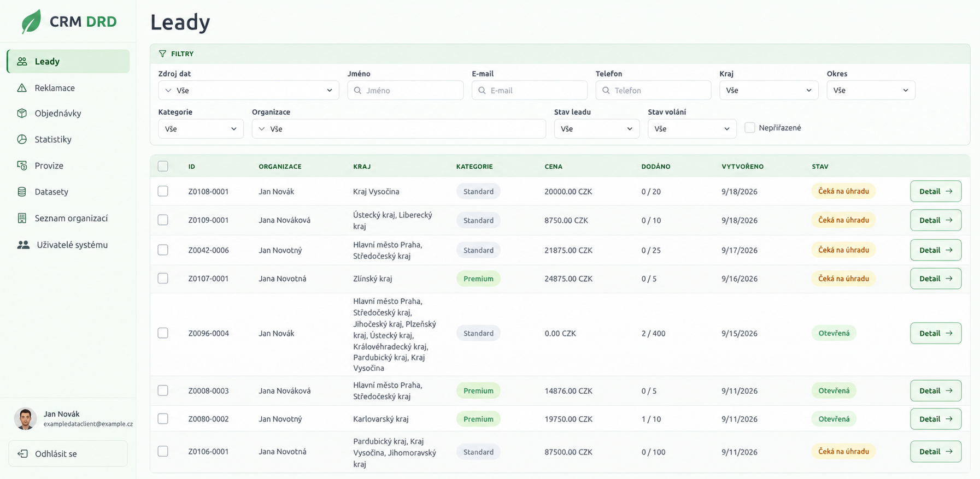Check the row checkbox for Z0108-0001
This screenshot has height=479, width=980.
click(163, 191)
